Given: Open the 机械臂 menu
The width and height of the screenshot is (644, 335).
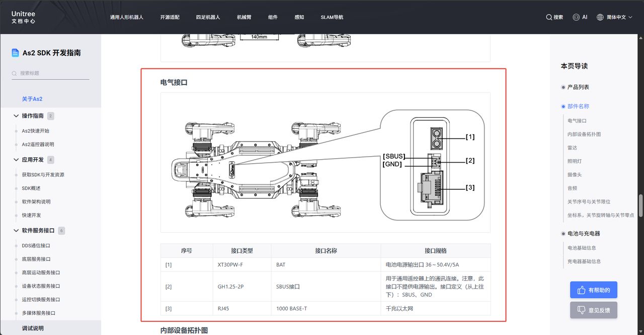Looking at the screenshot, I should 244,17.
